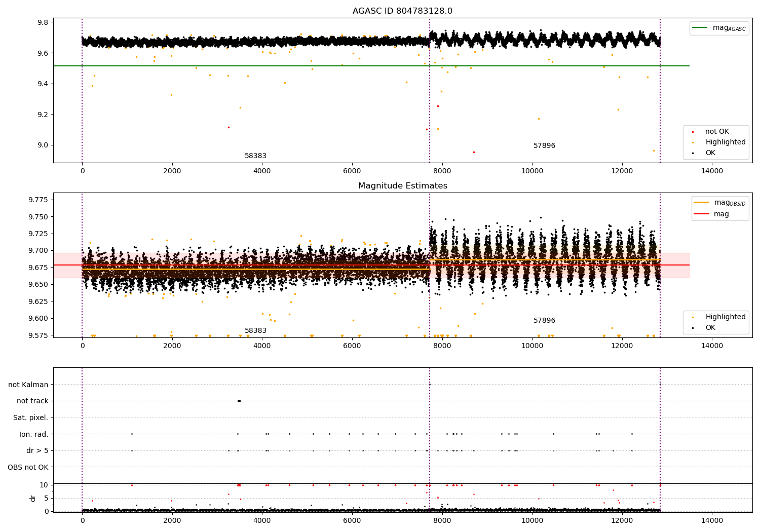Click the 'dr > 5' row label
This screenshot has height=532, width=760.
pos(37,450)
